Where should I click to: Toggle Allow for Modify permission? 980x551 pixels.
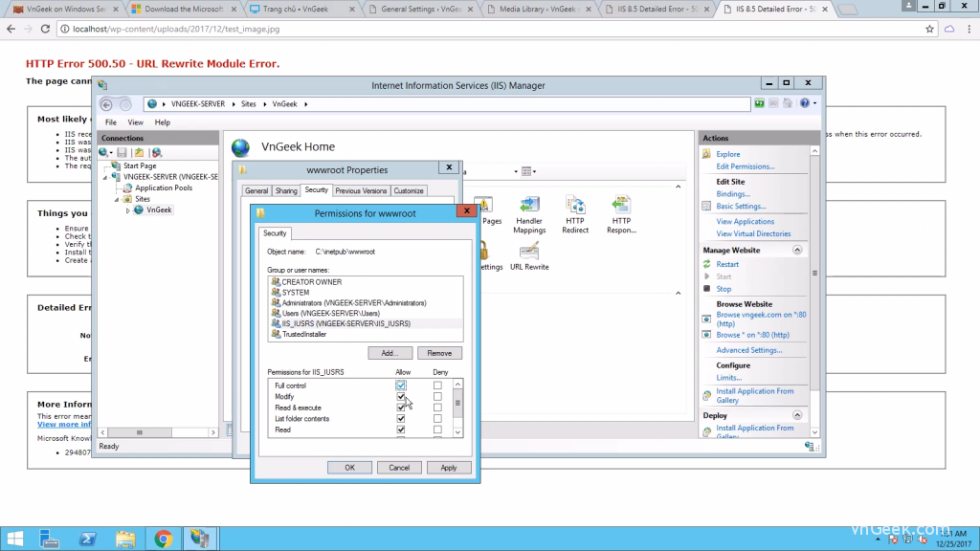pyautogui.click(x=401, y=397)
